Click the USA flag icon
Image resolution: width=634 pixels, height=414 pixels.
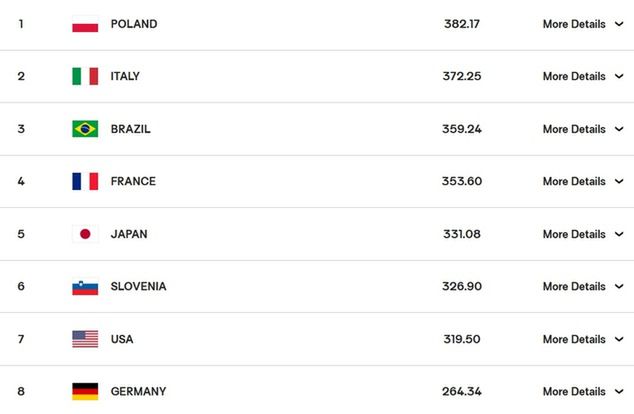(x=85, y=339)
